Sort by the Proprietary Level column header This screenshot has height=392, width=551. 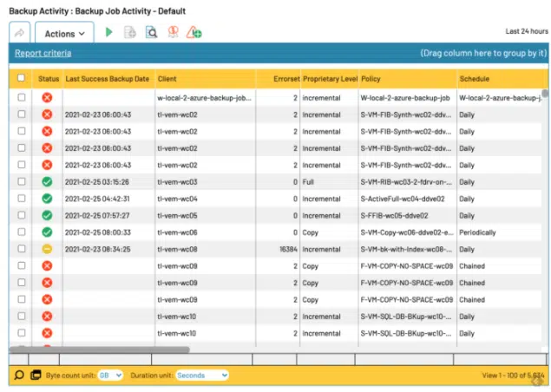pos(330,79)
